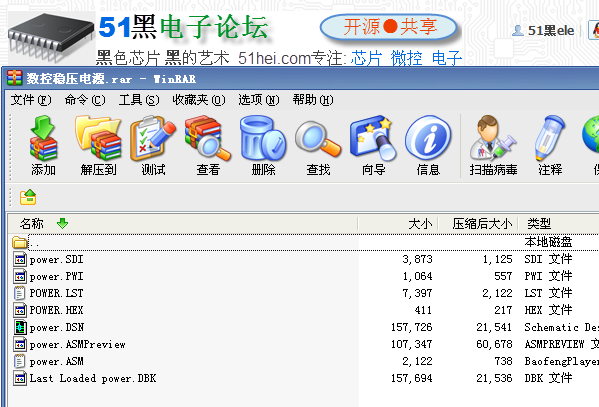Click the 注释 (Comment) pencil icon
This screenshot has height=407, width=599.
550,138
